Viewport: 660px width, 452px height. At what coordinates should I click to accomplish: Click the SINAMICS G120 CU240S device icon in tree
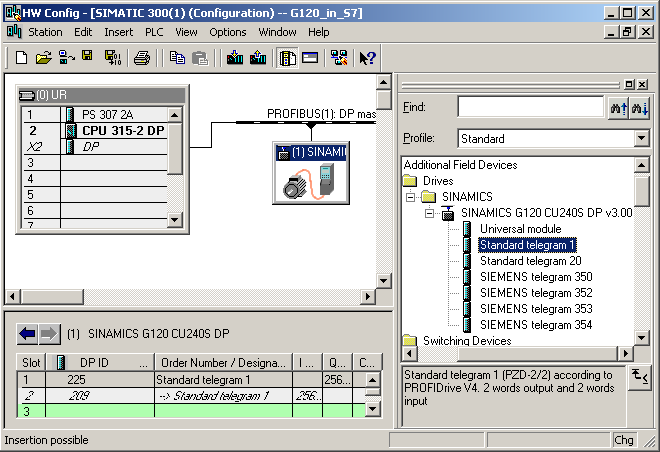[x=448, y=213]
